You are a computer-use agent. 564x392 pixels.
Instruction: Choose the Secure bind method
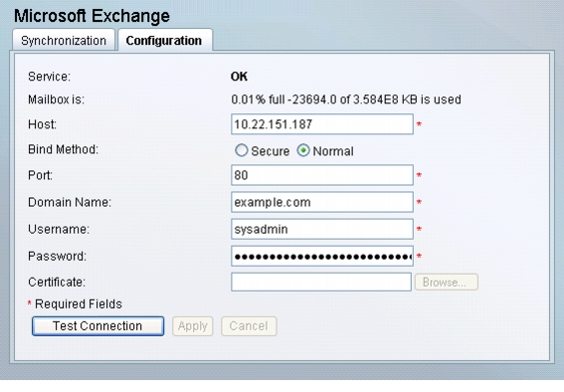click(x=242, y=150)
